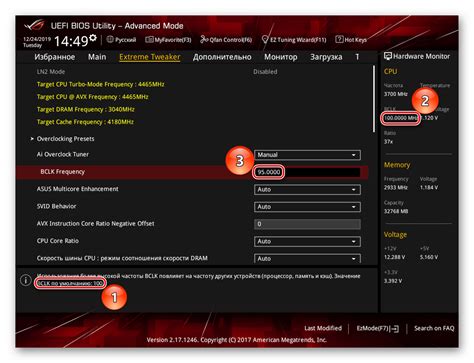474x363 pixels.
Task: Open the SVID Behavior dropdown
Action: tap(307, 207)
